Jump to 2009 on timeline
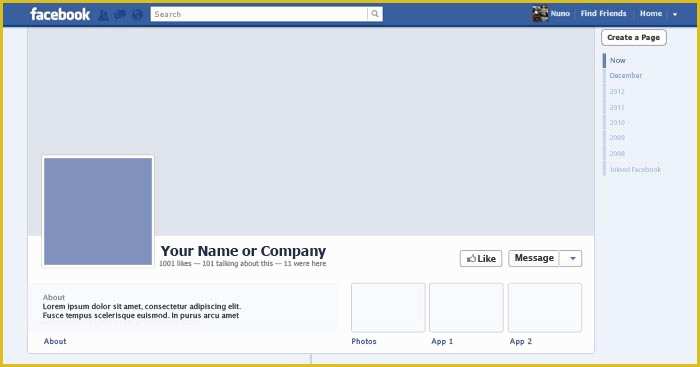The width and height of the screenshot is (700, 367). pyautogui.click(x=617, y=138)
